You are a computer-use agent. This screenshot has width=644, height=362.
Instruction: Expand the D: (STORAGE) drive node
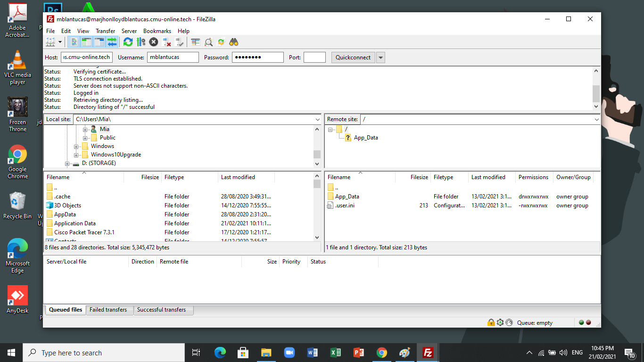click(x=67, y=164)
